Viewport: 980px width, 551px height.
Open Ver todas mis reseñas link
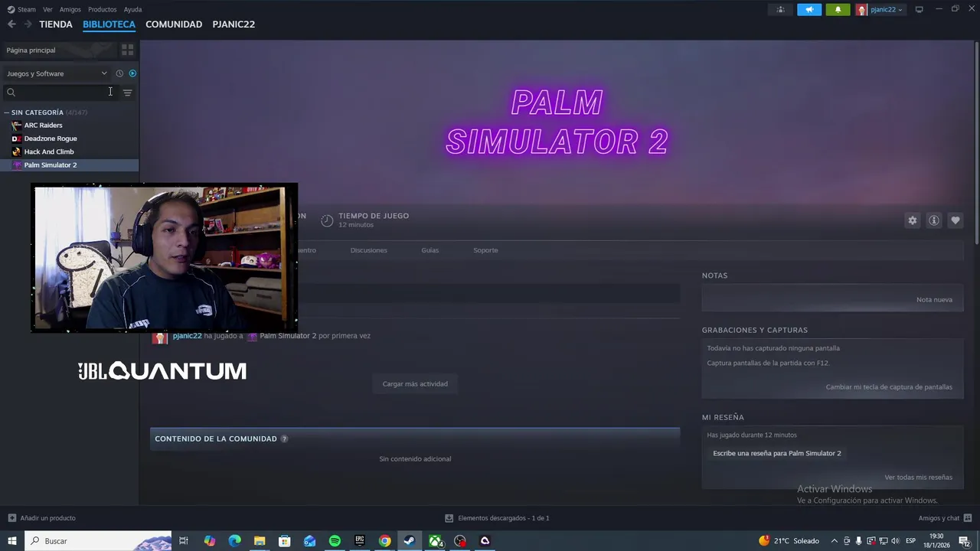918,478
